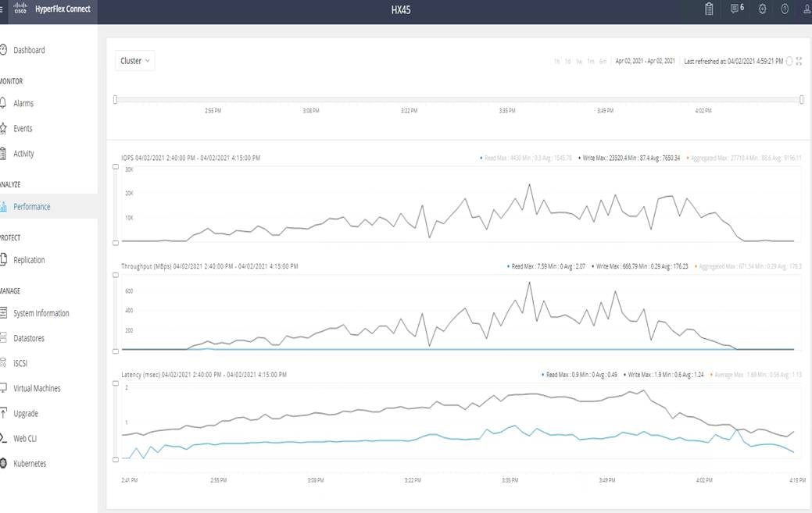Open the Kubernetes page
Viewport: 812px width, 513px height.
[30, 463]
